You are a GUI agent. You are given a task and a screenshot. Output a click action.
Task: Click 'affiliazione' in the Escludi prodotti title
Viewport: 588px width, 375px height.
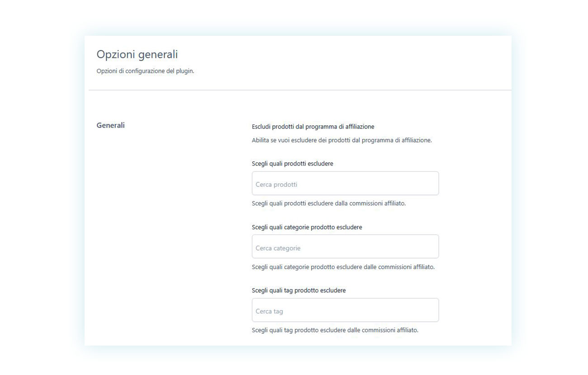point(360,127)
